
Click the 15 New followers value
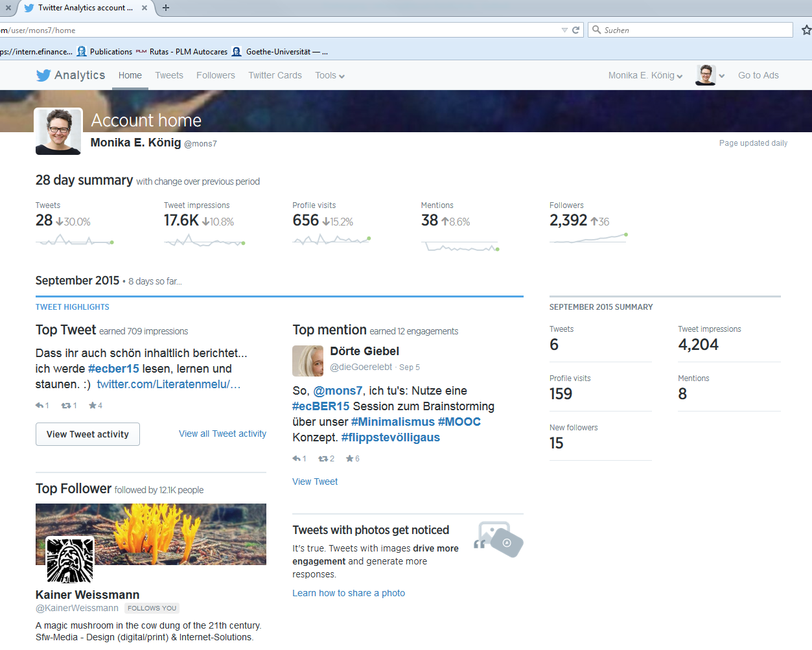pos(557,443)
